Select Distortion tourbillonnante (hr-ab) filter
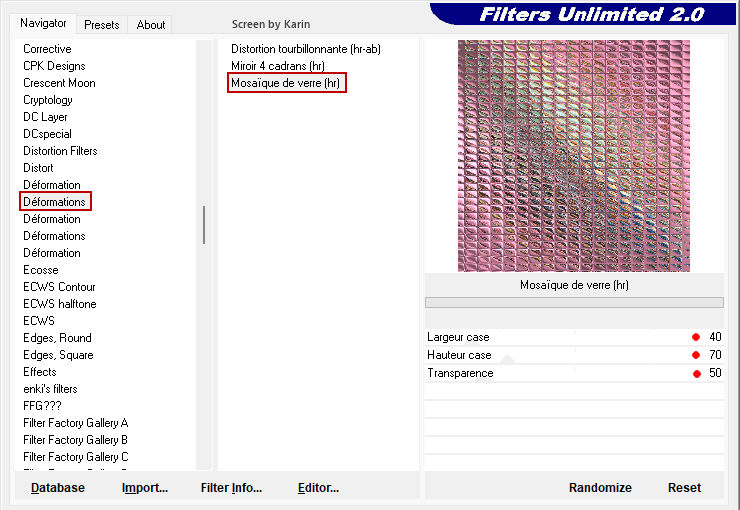The image size is (740, 510). (306, 49)
